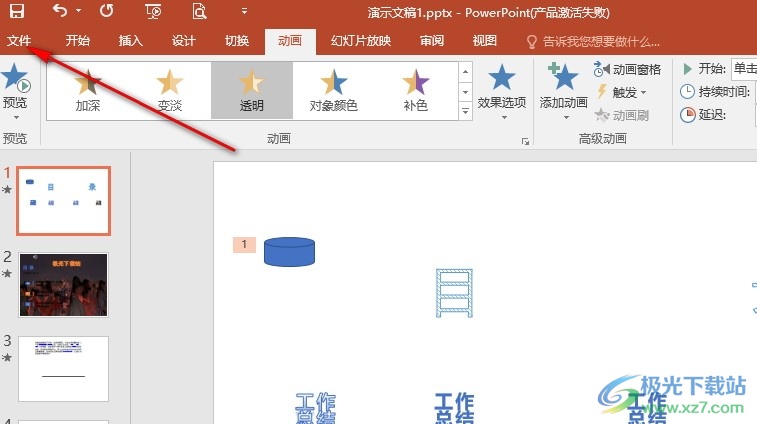The height and width of the screenshot is (424, 757).
Task: Open the 动画窗格 animation pane
Action: (628, 70)
